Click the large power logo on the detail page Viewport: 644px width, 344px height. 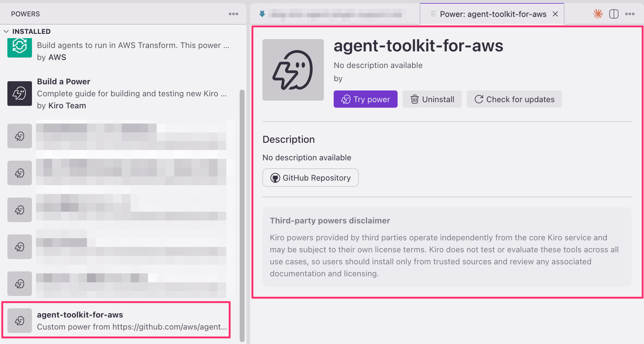click(293, 70)
